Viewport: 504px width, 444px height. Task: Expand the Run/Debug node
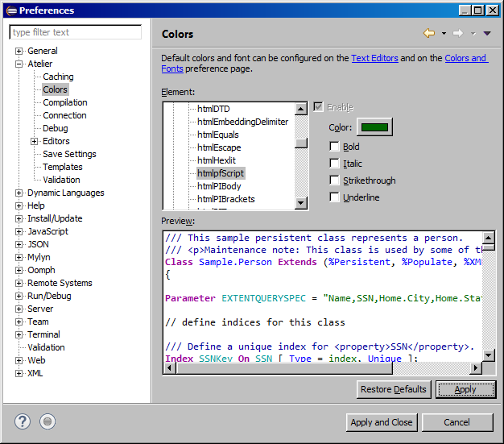[x=19, y=296]
